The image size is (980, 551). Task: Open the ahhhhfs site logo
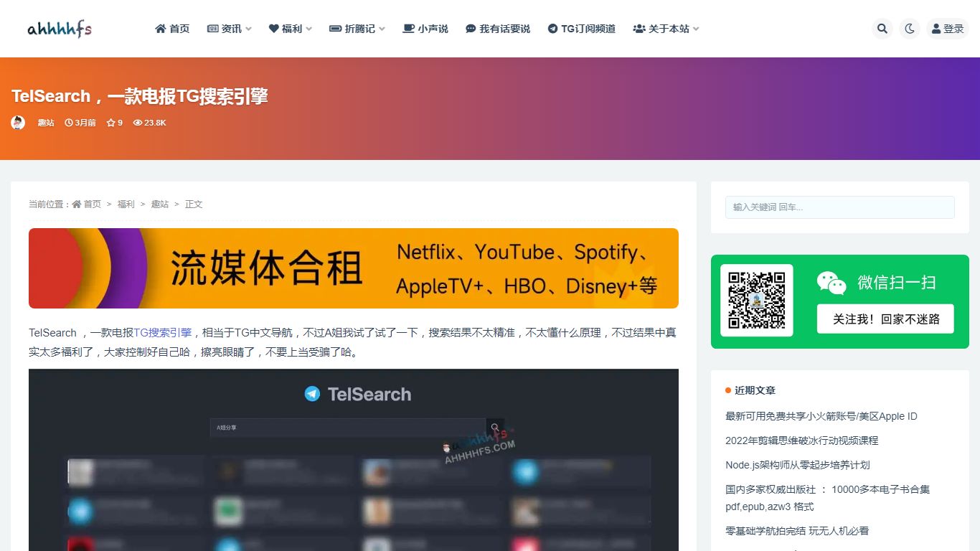[60, 29]
